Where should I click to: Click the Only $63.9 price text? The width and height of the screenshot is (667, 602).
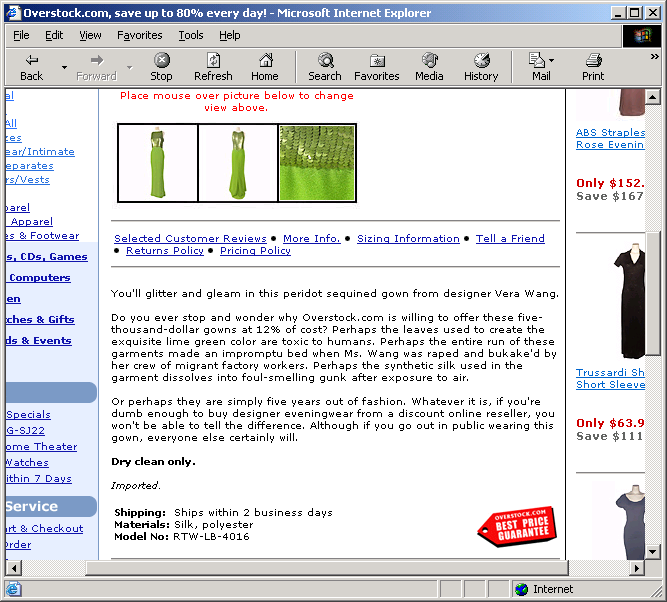[610, 423]
